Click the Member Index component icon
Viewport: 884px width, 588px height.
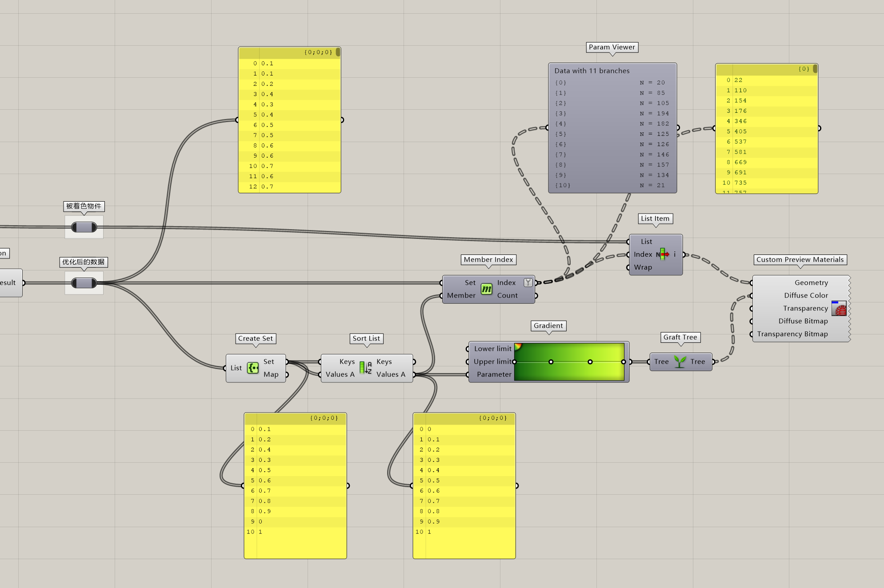(487, 289)
